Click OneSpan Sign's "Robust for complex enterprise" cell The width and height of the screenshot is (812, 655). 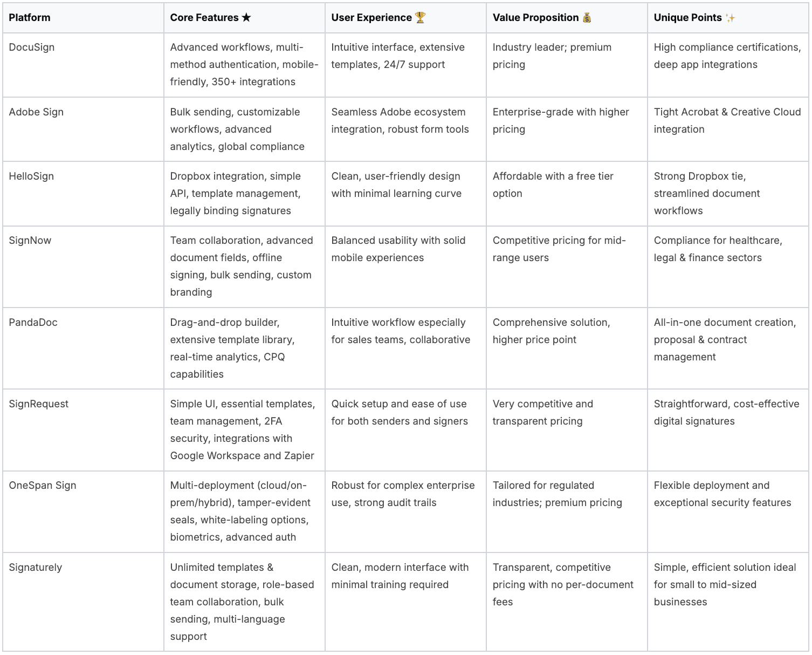pyautogui.click(x=403, y=494)
